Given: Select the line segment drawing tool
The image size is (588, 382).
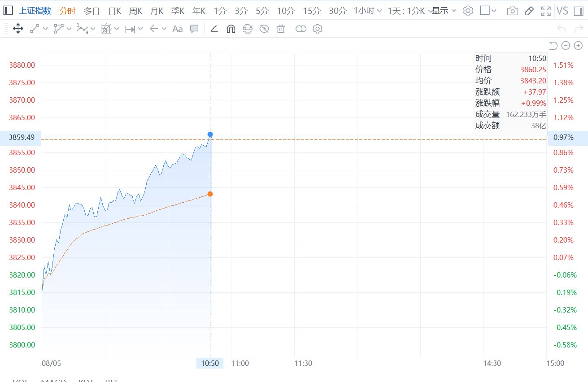Looking at the screenshot, I should click(35, 29).
